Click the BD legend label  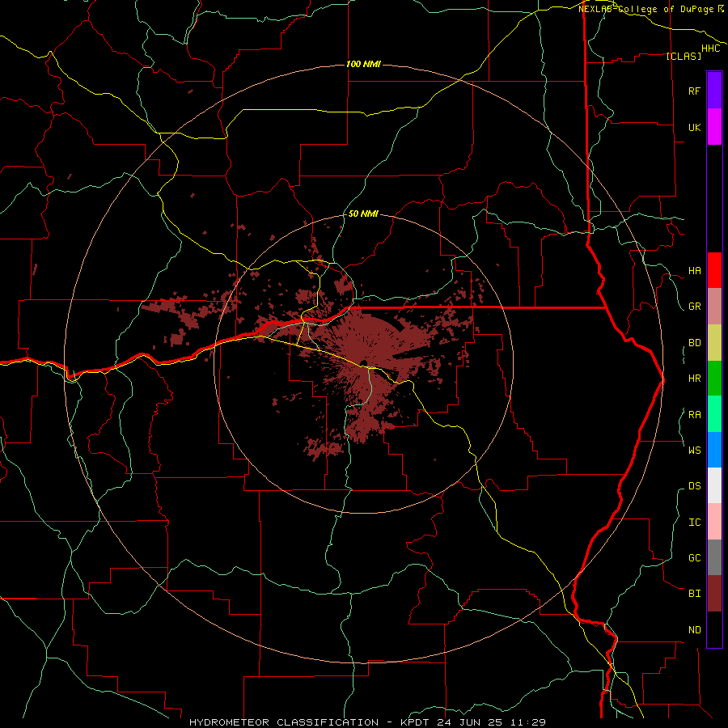pos(694,343)
